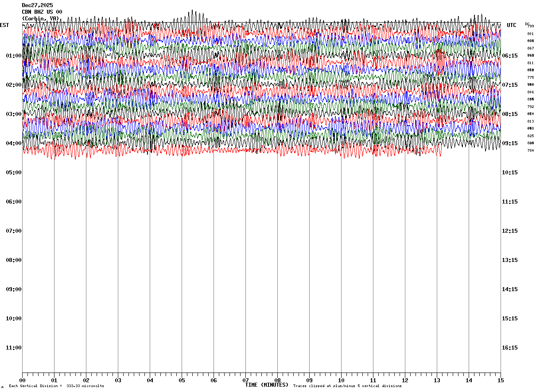The width and height of the screenshot is (536, 392).
Task: Select the 11:00 EST row label
Action: (14, 348)
